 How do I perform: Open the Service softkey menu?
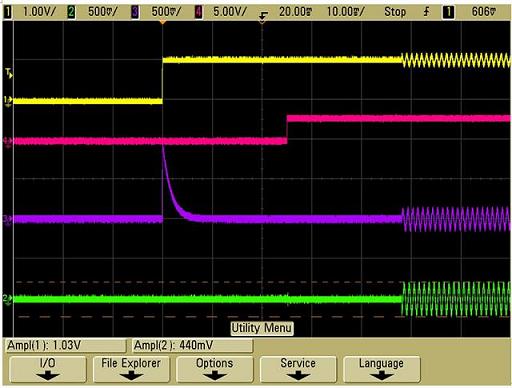298,369
